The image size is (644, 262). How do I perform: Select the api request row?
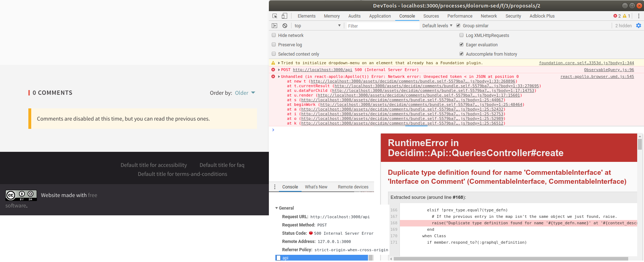coord(322,258)
